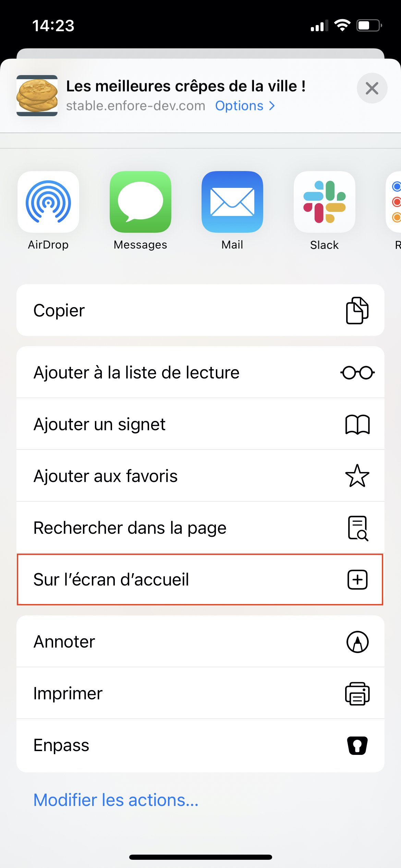Tap the favorites star icon
The image size is (401, 868).
click(x=357, y=476)
